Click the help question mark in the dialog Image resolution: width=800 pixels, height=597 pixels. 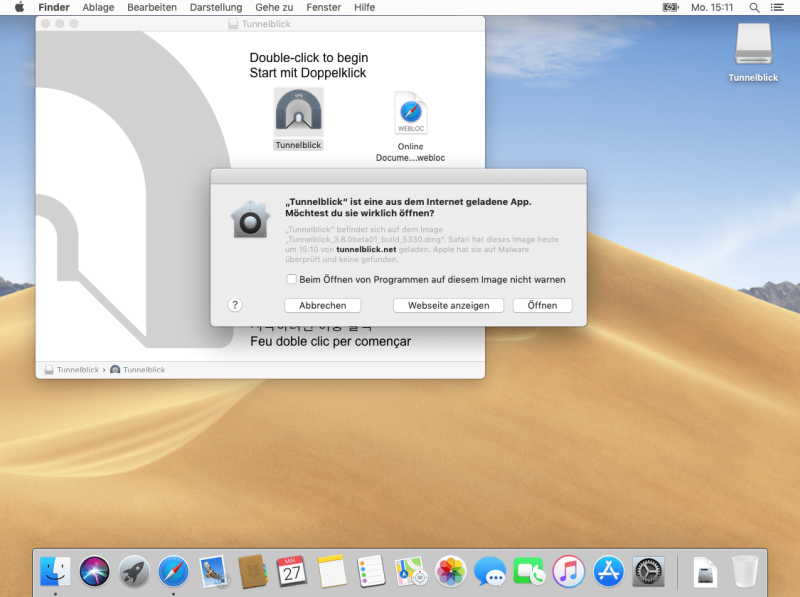236,305
